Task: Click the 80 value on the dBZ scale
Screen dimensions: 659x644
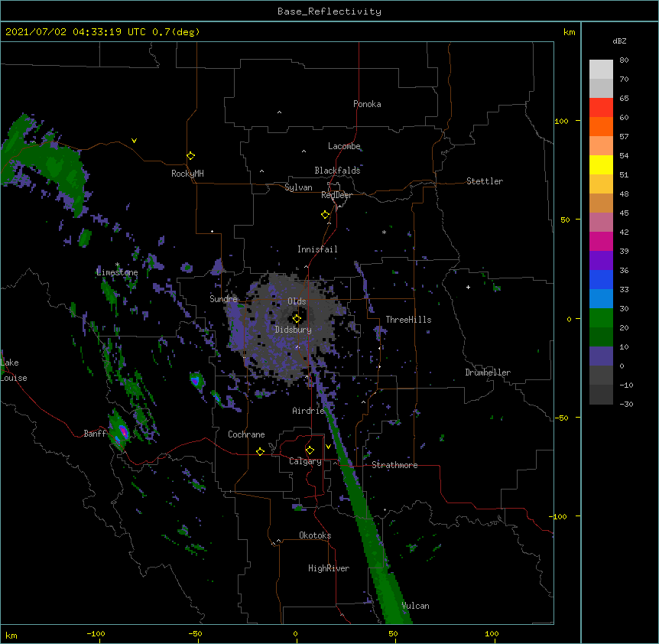Action: click(x=624, y=60)
